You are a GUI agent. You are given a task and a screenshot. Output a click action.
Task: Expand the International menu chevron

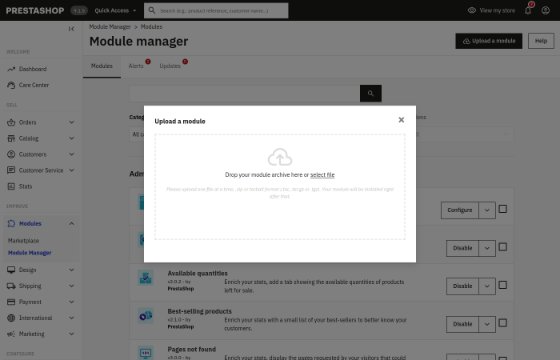71,318
